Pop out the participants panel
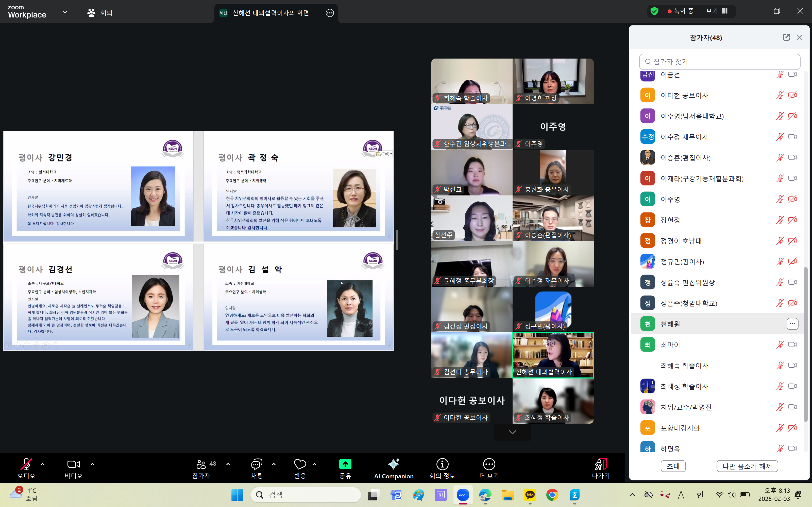This screenshot has width=812, height=507. [786, 37]
